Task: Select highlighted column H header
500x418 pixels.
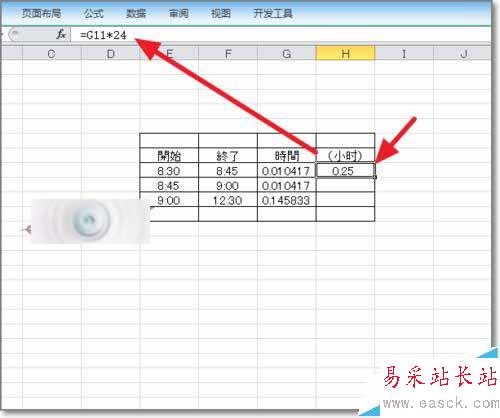Action: [345, 53]
